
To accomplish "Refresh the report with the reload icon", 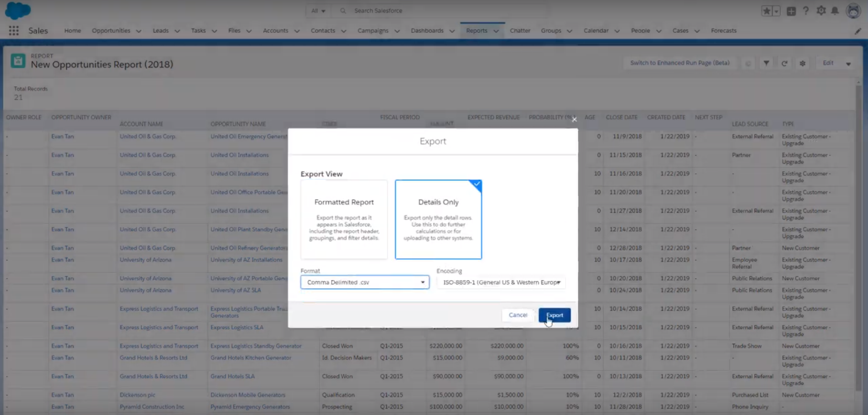I will point(785,63).
